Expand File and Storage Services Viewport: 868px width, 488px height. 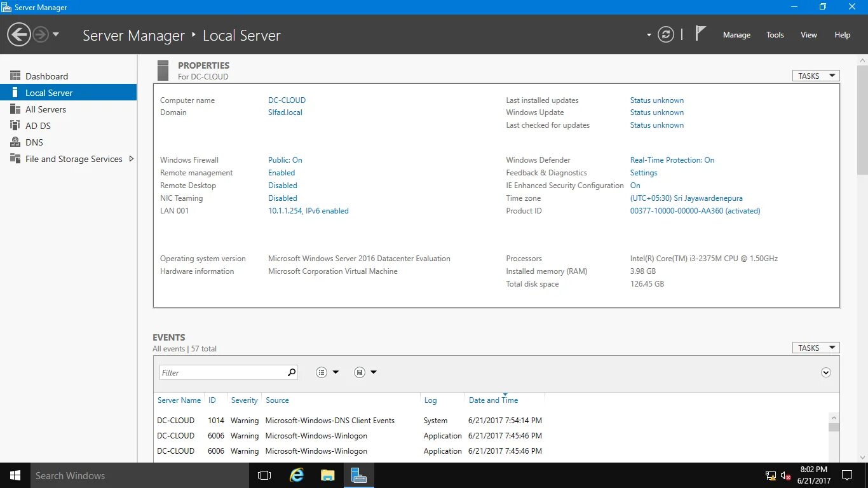tap(132, 159)
